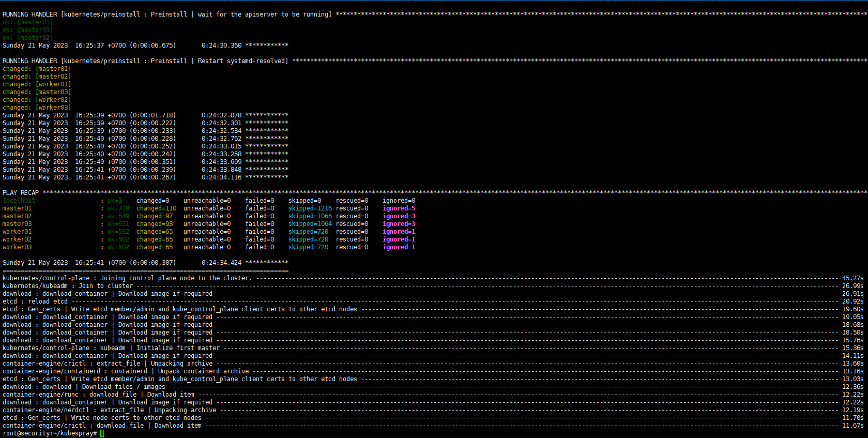Image resolution: width=868 pixels, height=438 pixels.
Task: Click the ok=719 count for master01
Action: (x=118, y=208)
